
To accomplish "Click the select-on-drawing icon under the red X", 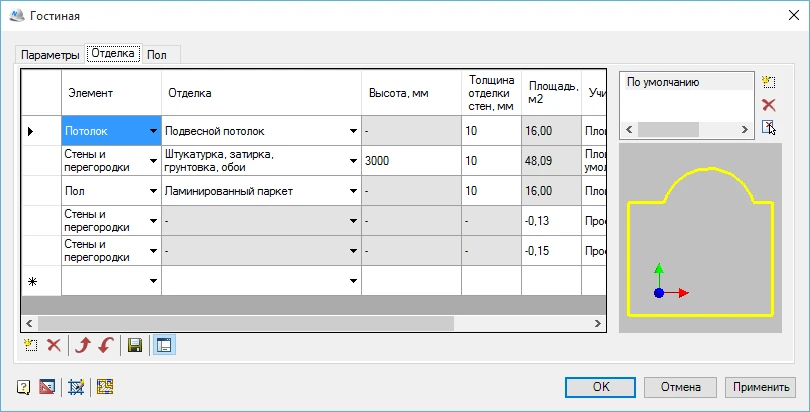I will click(768, 127).
